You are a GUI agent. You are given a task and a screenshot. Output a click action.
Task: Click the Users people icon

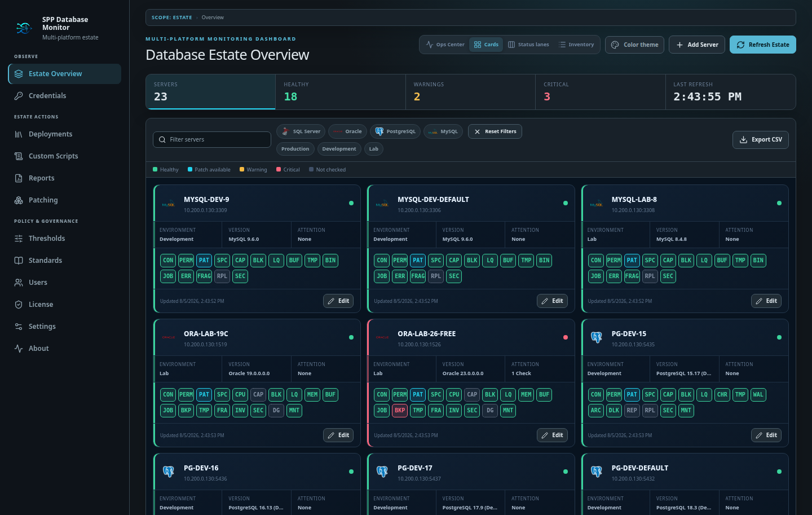[x=19, y=283]
